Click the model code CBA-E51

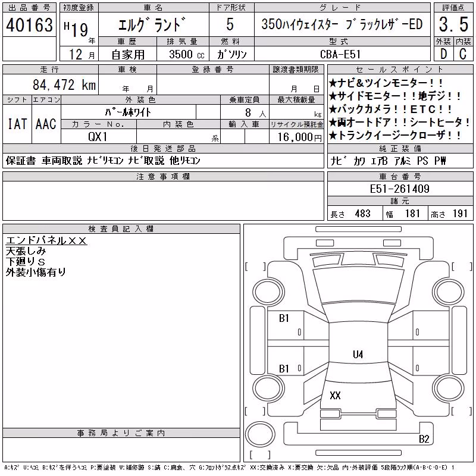(340, 54)
